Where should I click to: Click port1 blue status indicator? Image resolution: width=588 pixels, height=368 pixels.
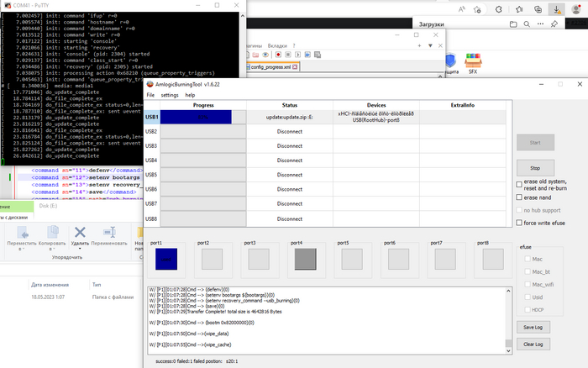[x=166, y=259]
